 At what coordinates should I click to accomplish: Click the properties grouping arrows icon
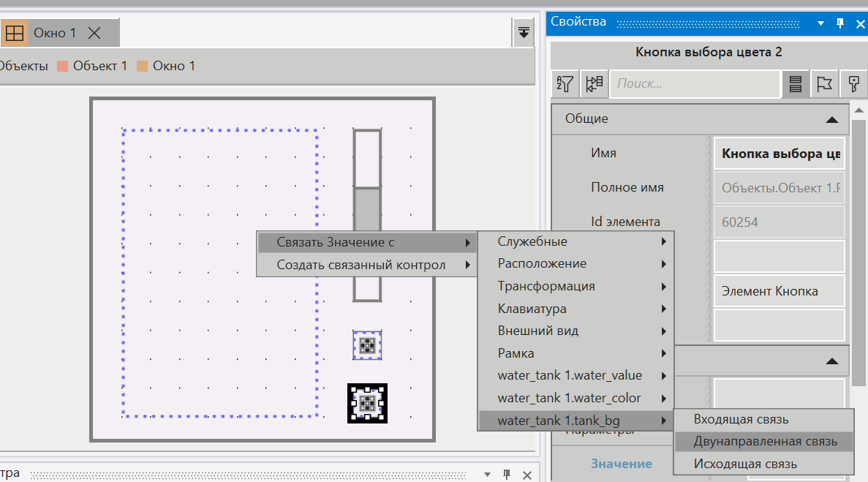pyautogui.click(x=594, y=84)
